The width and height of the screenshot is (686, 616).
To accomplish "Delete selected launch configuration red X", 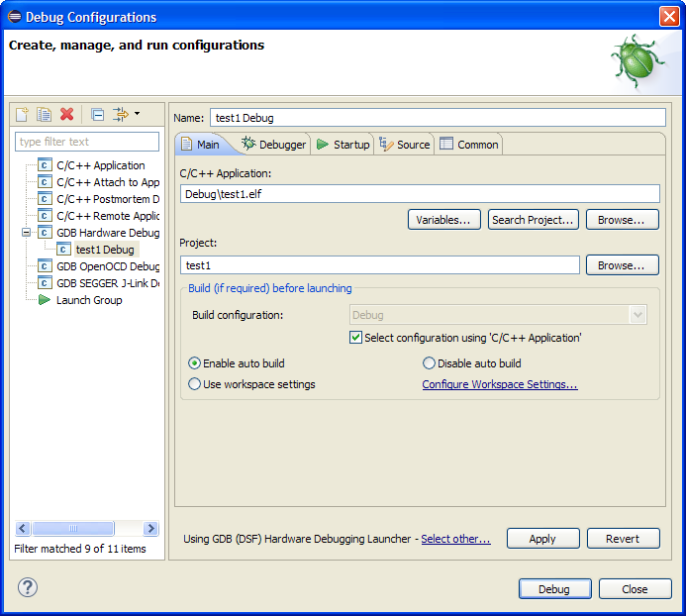I will (66, 114).
